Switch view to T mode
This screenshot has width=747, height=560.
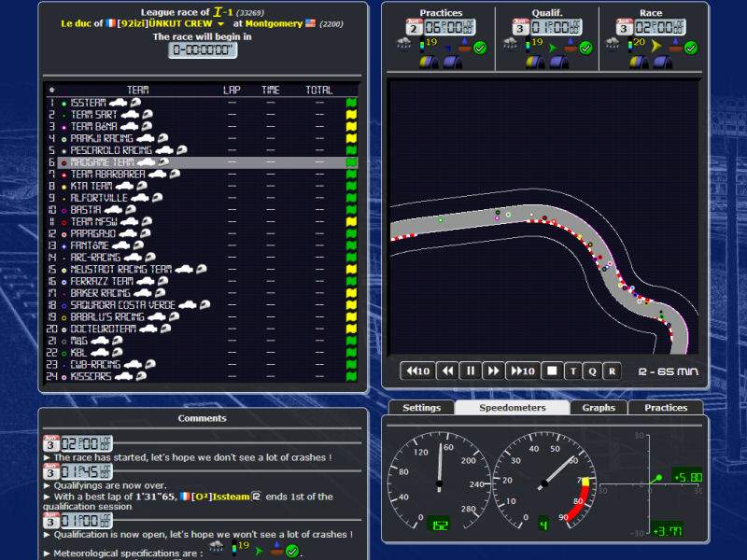tap(573, 371)
